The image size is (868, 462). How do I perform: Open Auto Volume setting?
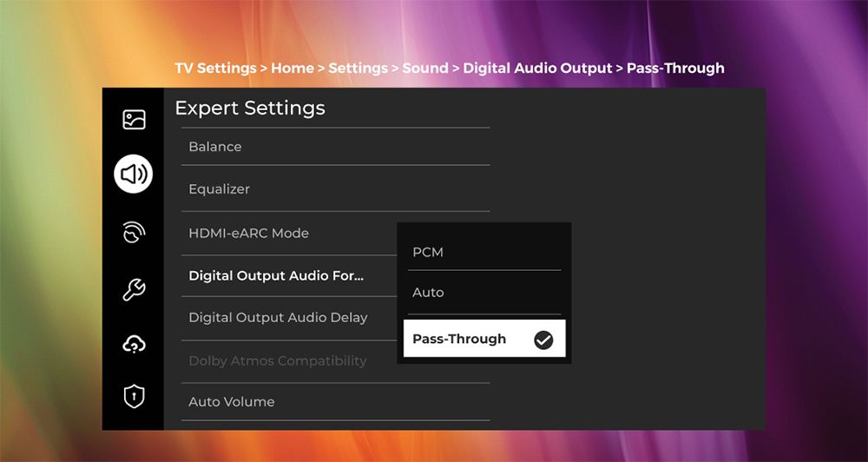click(x=335, y=401)
